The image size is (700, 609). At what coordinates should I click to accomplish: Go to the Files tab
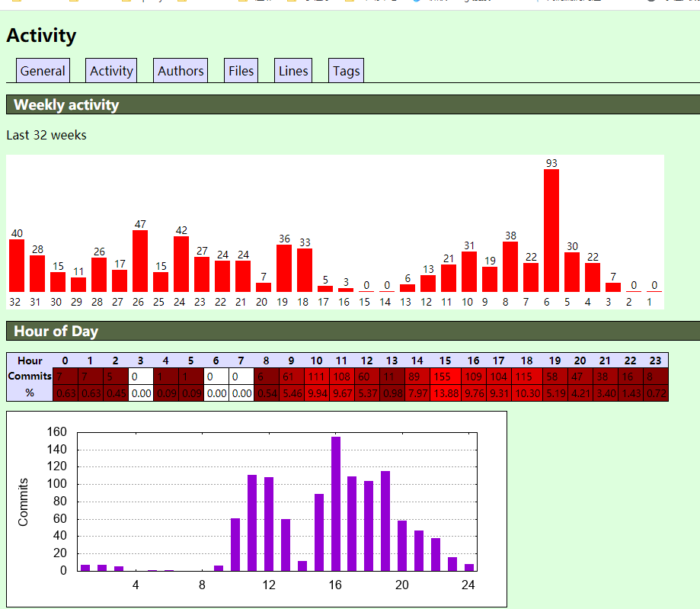tap(241, 71)
